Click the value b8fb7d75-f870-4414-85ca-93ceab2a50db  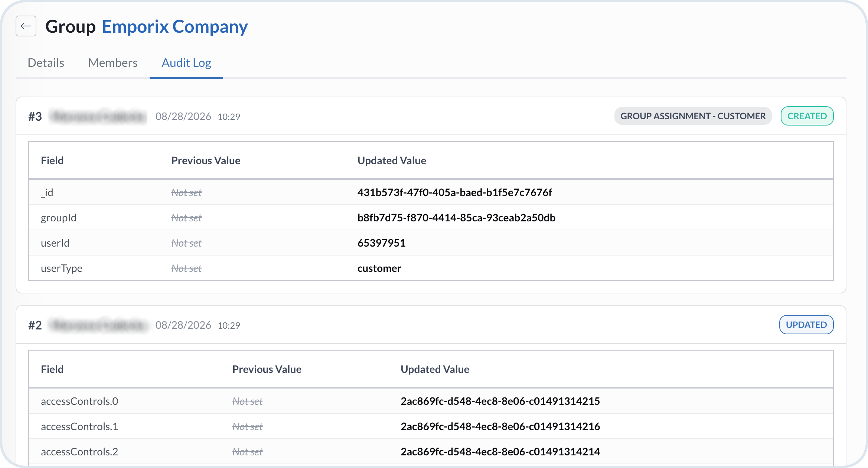coord(456,218)
